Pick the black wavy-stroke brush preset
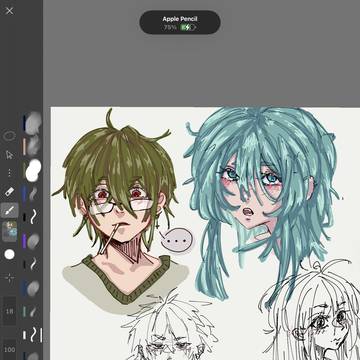 (31, 217)
